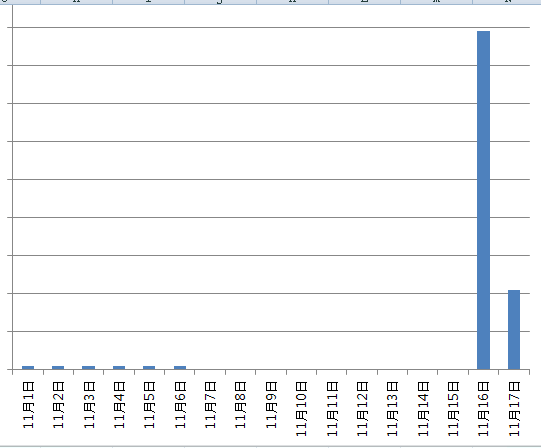Click the 11月17日 axis label text

tap(514, 409)
